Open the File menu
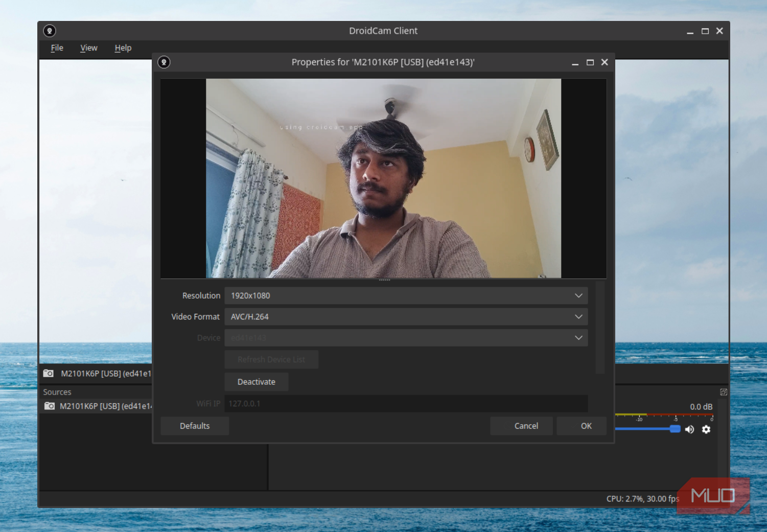This screenshot has width=767, height=532. 57,48
